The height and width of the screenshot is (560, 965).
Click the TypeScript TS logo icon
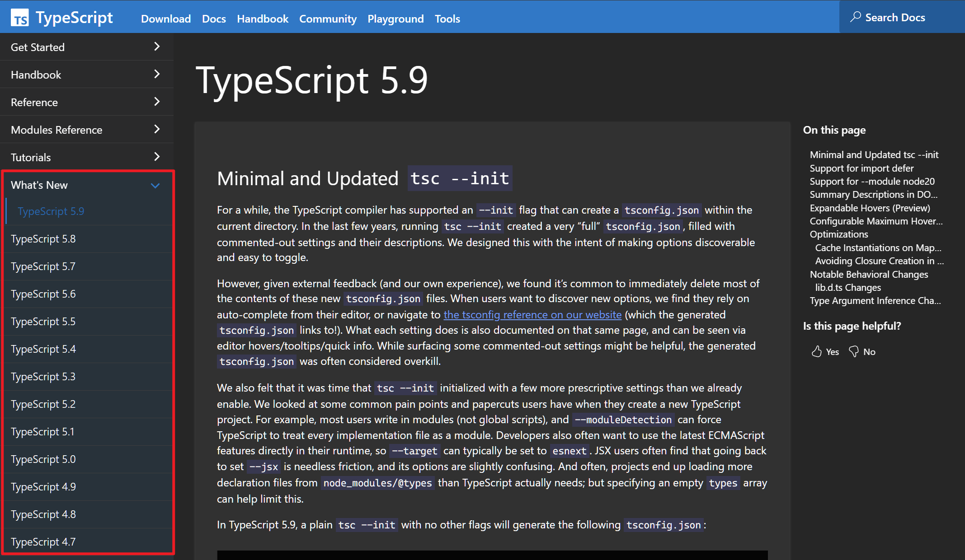pos(20,18)
